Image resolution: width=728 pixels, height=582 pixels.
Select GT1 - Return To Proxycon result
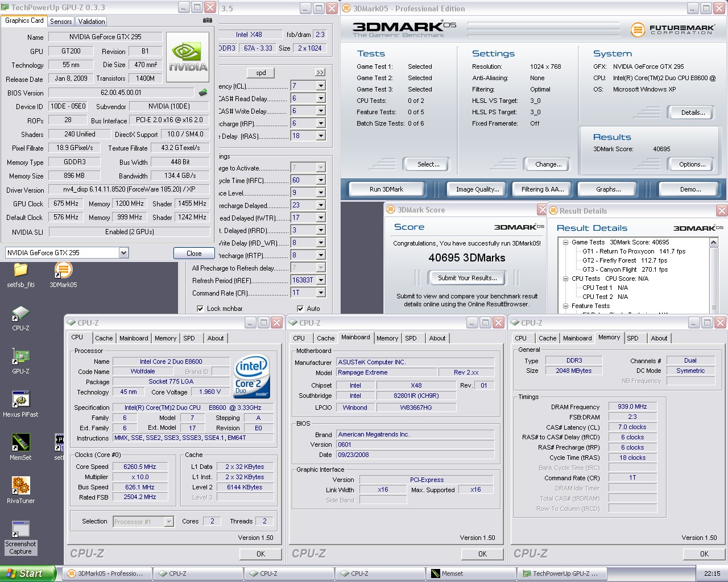(634, 251)
